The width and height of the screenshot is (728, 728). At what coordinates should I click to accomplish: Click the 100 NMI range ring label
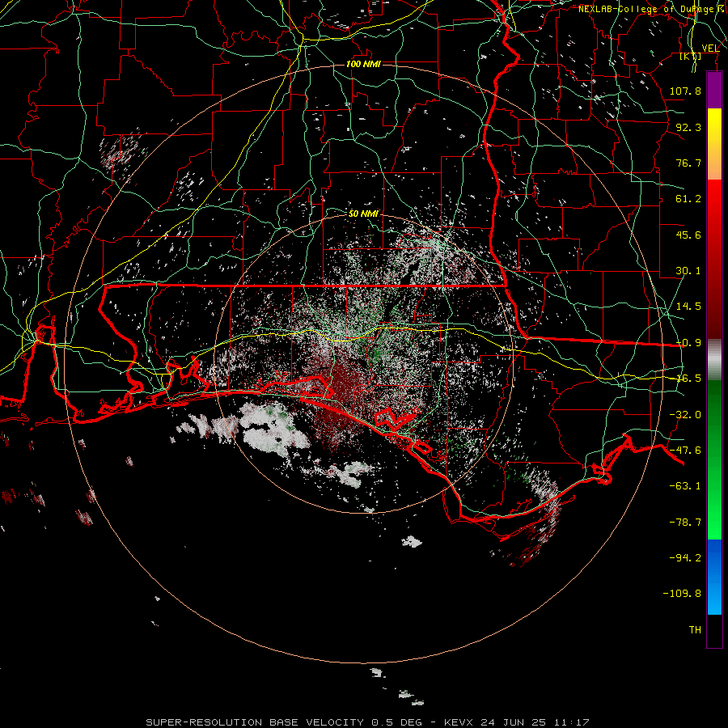[363, 64]
